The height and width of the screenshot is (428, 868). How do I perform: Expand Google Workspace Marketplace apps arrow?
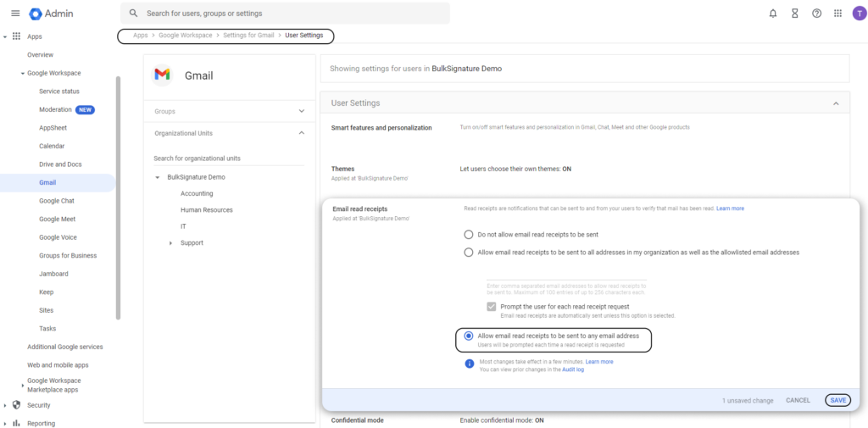pyautogui.click(x=22, y=385)
